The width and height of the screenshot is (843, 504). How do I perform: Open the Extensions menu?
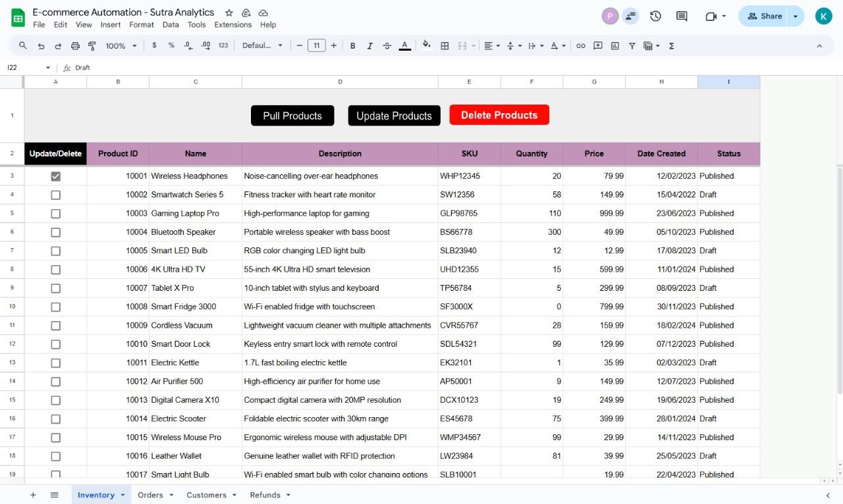point(232,25)
